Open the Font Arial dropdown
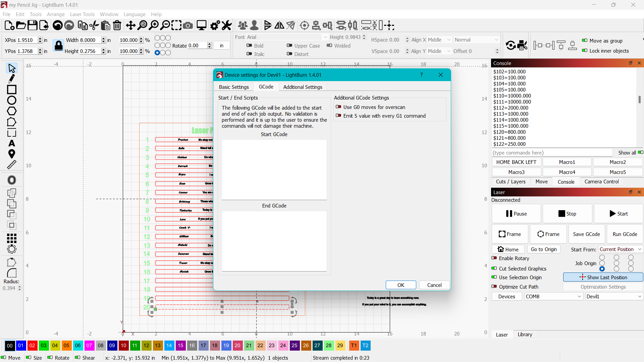 click(287, 37)
